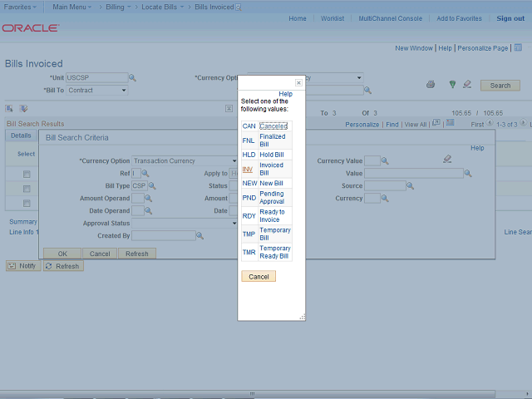Image resolution: width=532 pixels, height=399 pixels.
Task: Click the Search button
Action: click(x=500, y=86)
